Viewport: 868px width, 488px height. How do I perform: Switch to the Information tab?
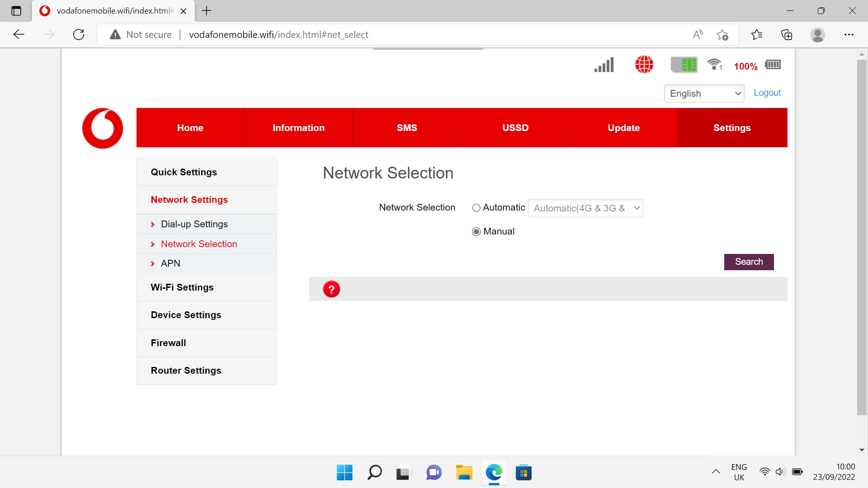[x=298, y=128]
